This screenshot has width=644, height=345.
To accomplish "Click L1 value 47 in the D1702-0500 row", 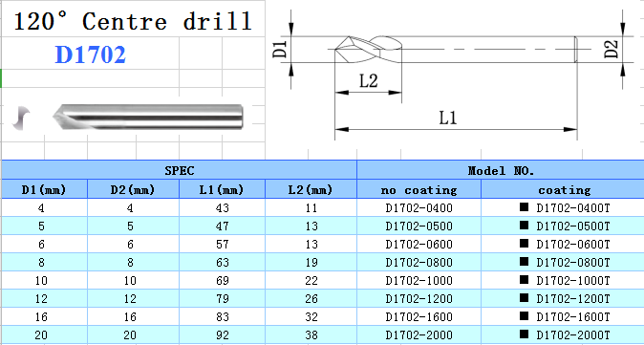I will (223, 226).
